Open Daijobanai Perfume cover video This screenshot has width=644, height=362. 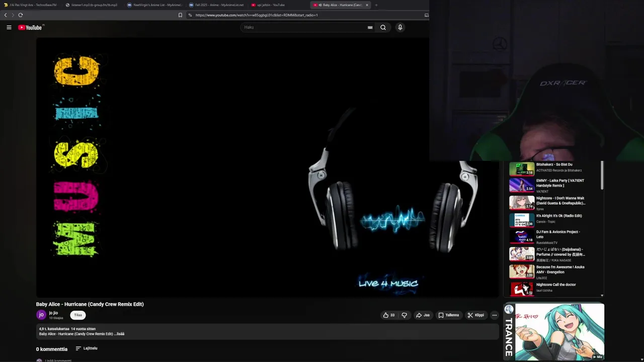(x=560, y=252)
